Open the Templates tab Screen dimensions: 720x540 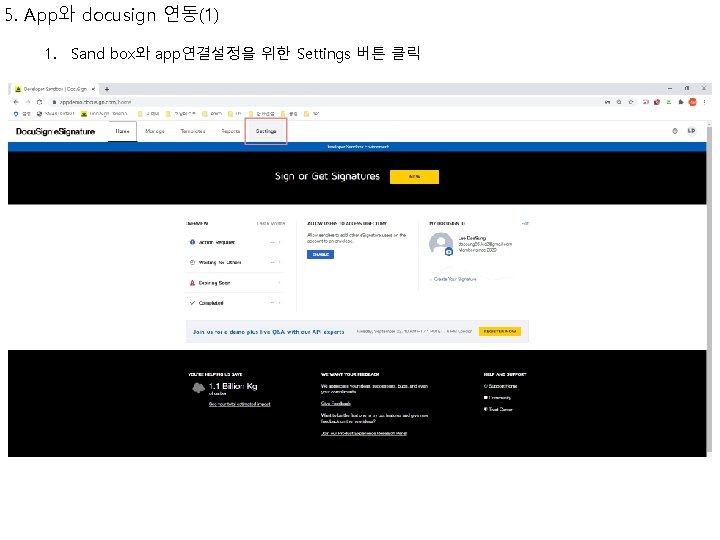point(193,131)
